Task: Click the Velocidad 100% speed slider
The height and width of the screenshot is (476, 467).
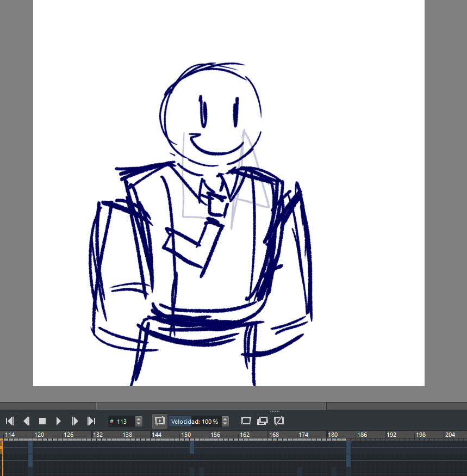Action: coord(195,422)
